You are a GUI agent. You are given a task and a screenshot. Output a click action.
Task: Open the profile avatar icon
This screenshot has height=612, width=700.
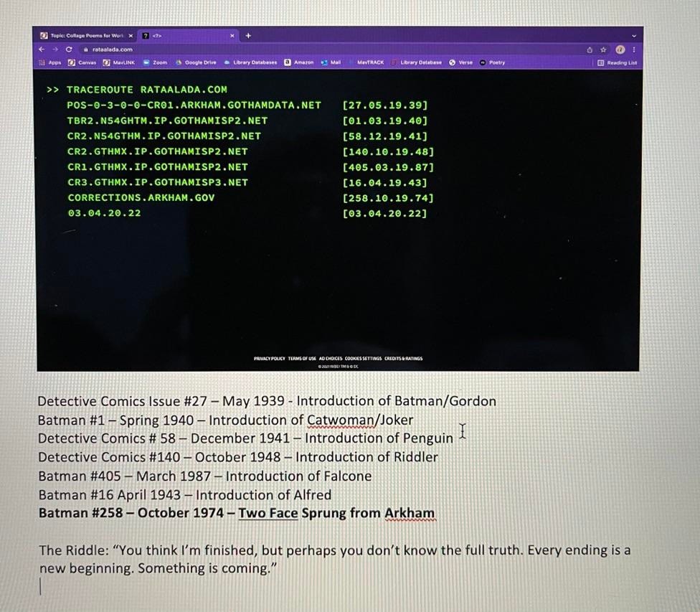(620, 50)
